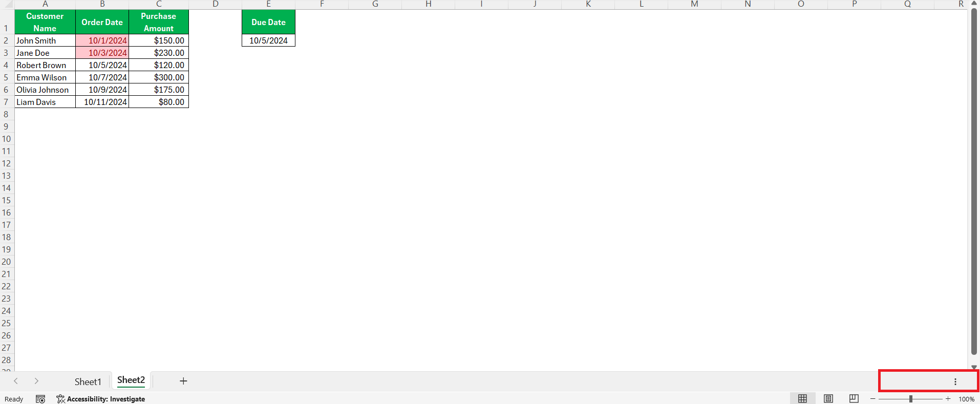980x404 pixels.
Task: Select order date 10/11/2024 cell
Action: 102,102
